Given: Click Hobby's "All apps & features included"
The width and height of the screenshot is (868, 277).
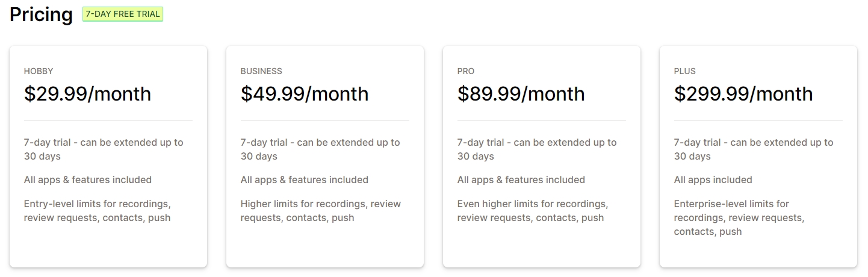Looking at the screenshot, I should pos(88,179).
